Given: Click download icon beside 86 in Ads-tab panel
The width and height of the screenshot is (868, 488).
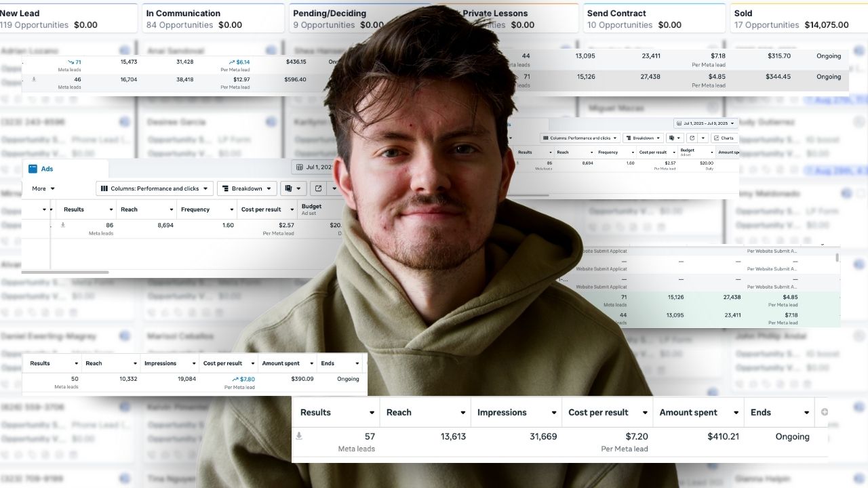Looking at the screenshot, I should (x=63, y=225).
